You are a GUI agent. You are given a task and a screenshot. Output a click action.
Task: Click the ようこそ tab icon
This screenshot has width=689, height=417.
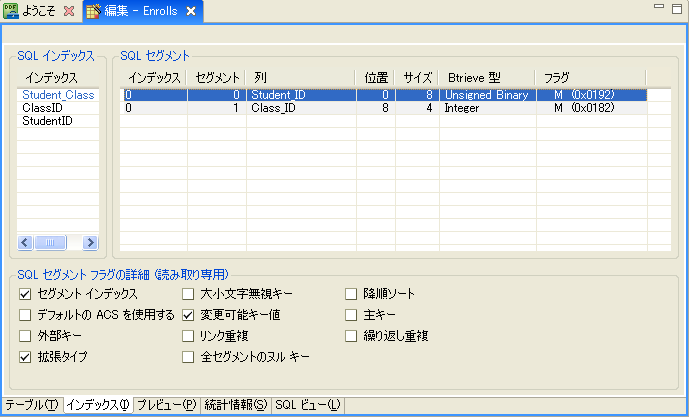[x=13, y=11]
